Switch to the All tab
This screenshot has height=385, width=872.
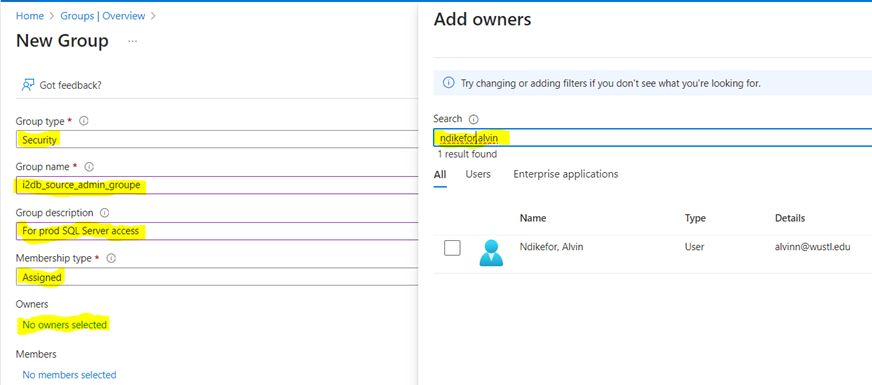pos(440,175)
